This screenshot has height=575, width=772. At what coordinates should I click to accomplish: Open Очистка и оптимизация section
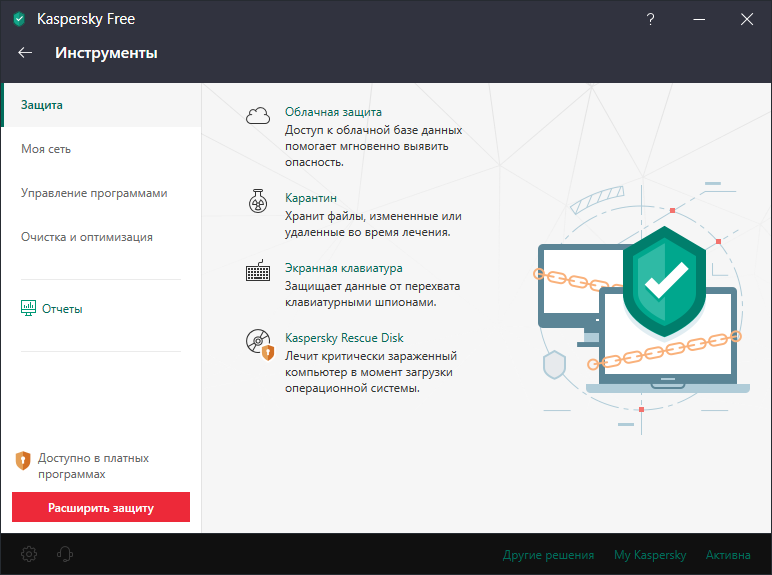coord(87,237)
